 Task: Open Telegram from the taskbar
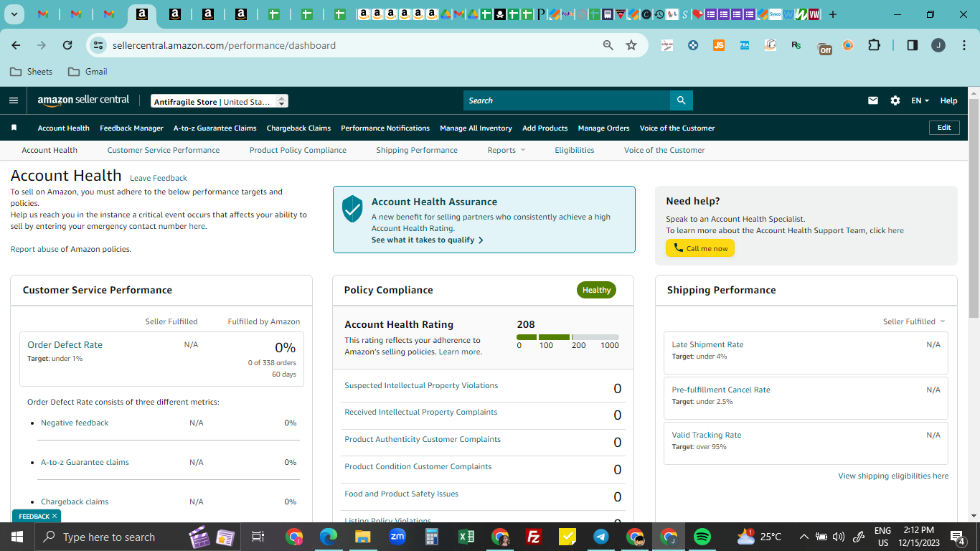tap(601, 537)
